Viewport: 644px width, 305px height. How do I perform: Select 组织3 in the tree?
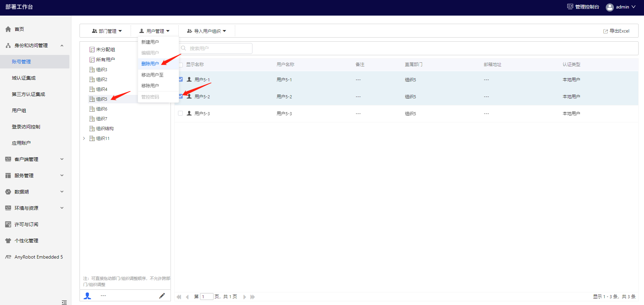coord(102,69)
